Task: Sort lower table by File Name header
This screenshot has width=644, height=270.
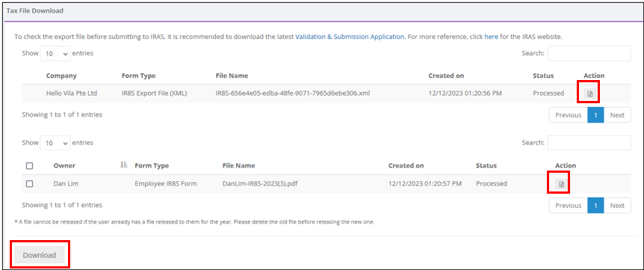Action: tap(238, 165)
